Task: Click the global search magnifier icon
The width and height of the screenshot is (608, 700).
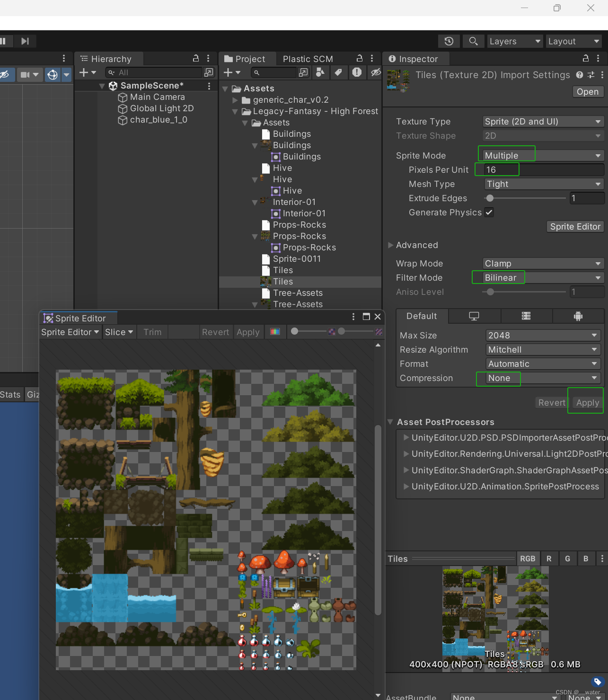Action: 473,41
